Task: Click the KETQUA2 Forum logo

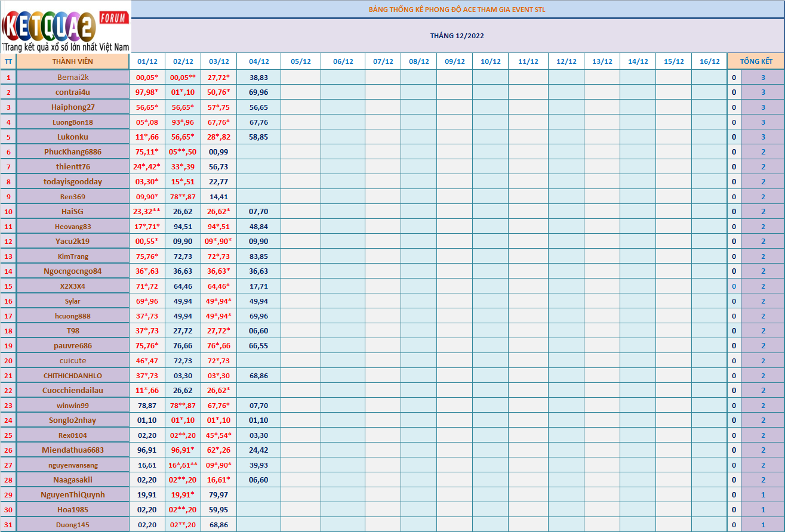Action: point(66,27)
